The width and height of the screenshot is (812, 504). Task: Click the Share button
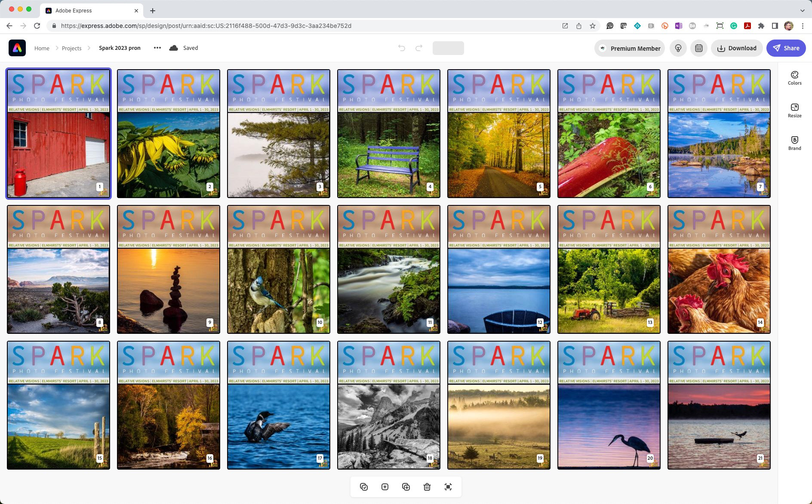click(786, 48)
